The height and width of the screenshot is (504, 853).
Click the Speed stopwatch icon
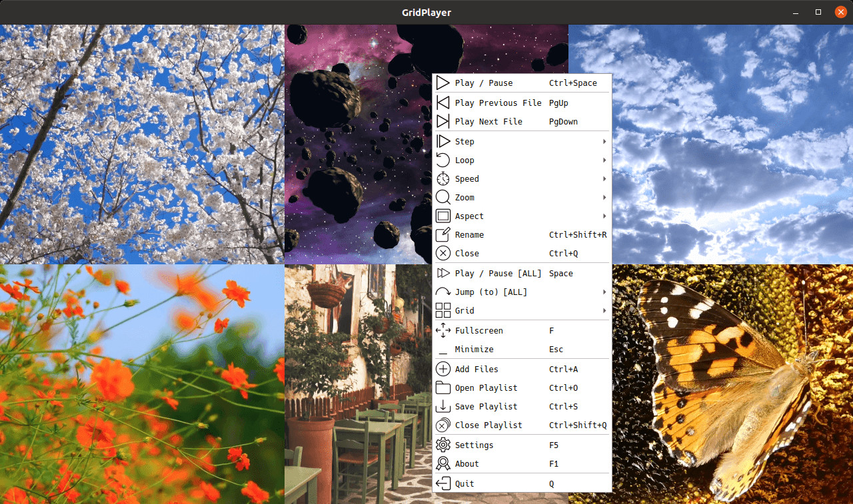(443, 178)
